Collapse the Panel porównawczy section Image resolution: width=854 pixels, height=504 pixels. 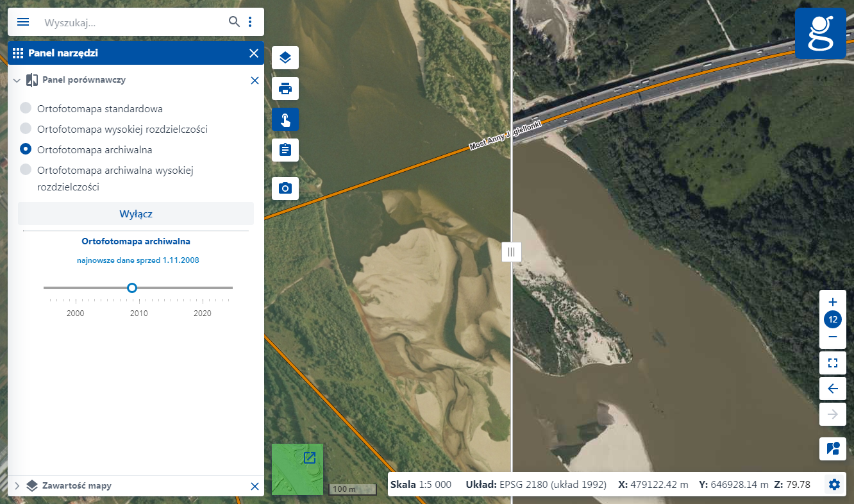pyautogui.click(x=17, y=81)
